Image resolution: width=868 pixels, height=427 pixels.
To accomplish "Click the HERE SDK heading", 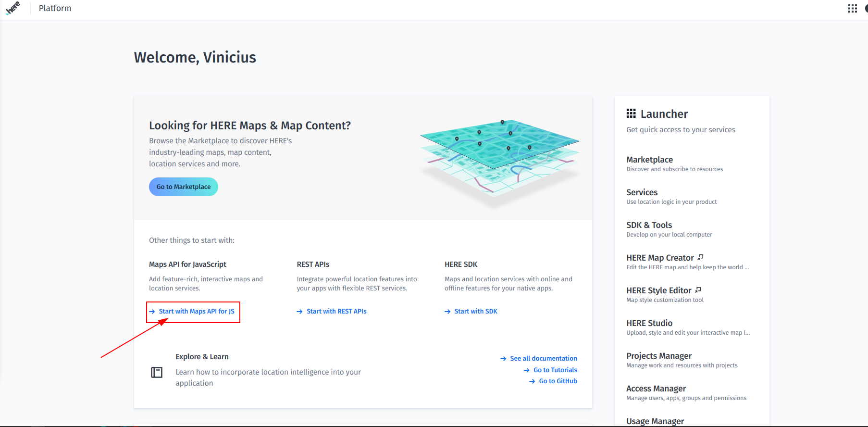I will coord(461,264).
